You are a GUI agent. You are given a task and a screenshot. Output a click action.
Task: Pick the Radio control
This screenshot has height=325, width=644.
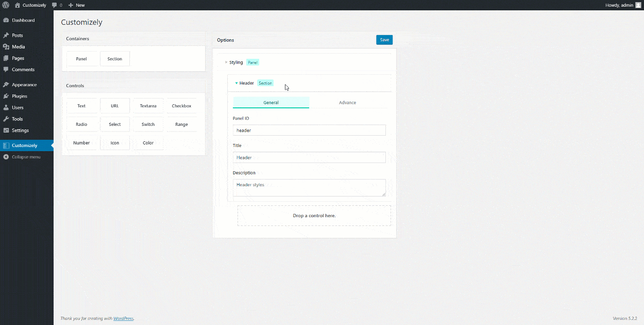81,124
